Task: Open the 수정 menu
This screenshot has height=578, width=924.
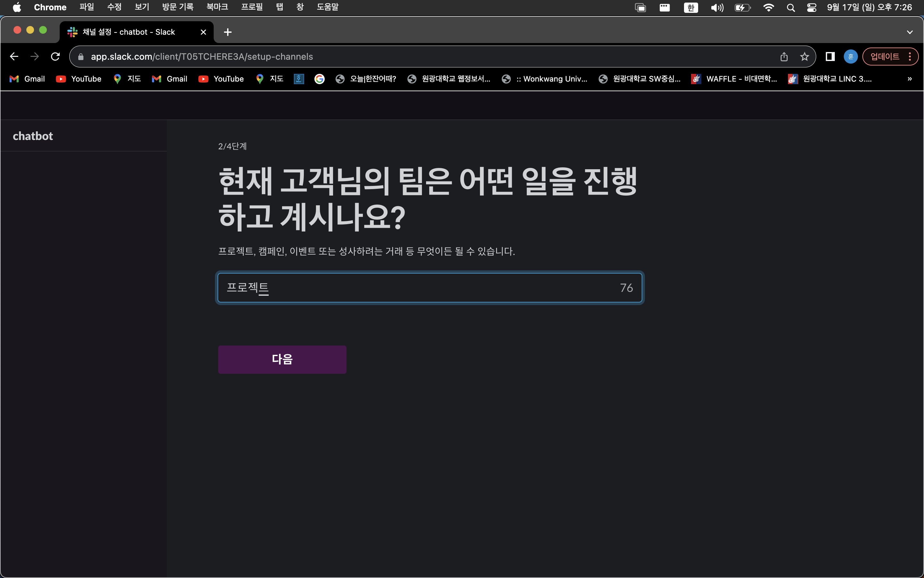Action: (114, 7)
